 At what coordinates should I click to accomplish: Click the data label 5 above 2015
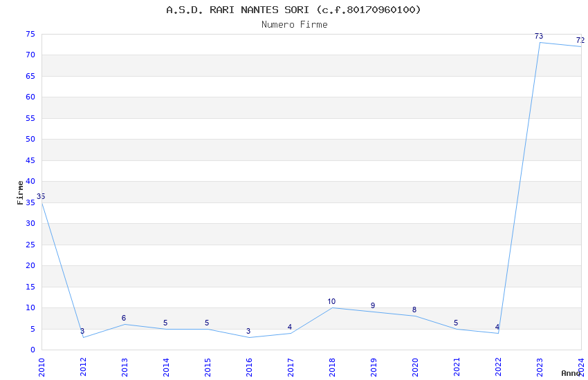(207, 323)
